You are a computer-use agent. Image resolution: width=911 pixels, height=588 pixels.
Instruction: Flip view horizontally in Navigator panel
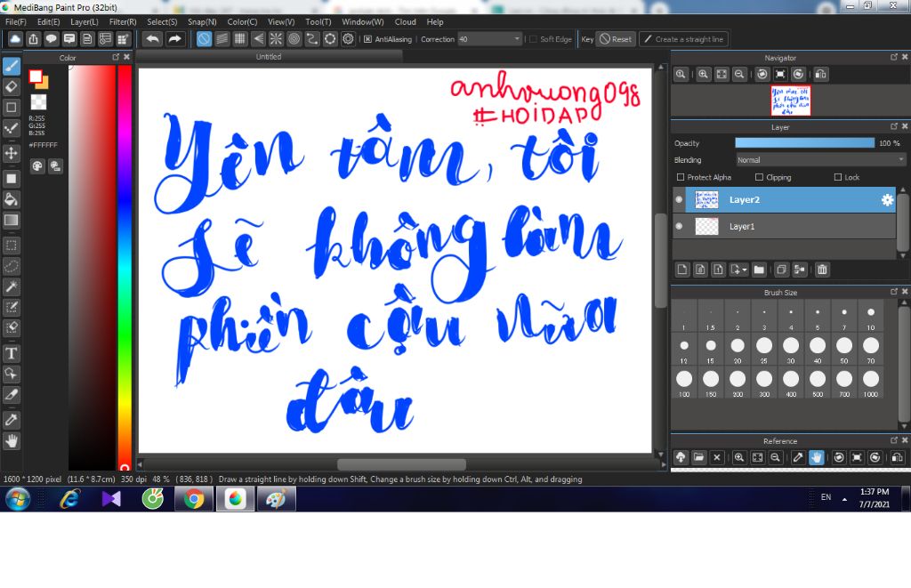[x=820, y=75]
